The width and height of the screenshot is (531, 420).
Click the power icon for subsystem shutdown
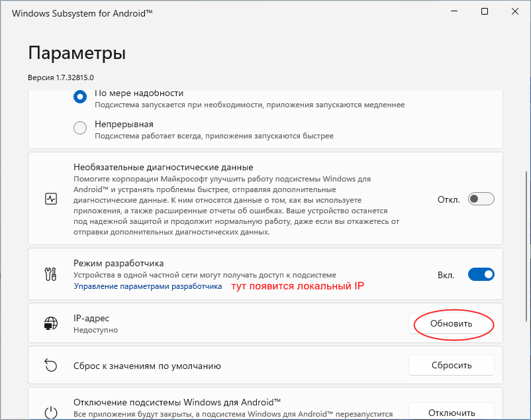tap(51, 412)
